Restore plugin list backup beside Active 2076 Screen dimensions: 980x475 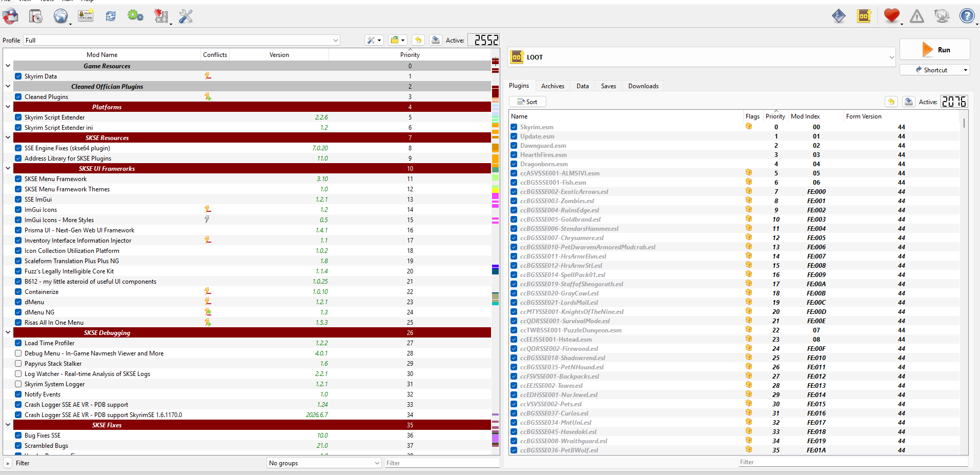click(x=891, y=102)
